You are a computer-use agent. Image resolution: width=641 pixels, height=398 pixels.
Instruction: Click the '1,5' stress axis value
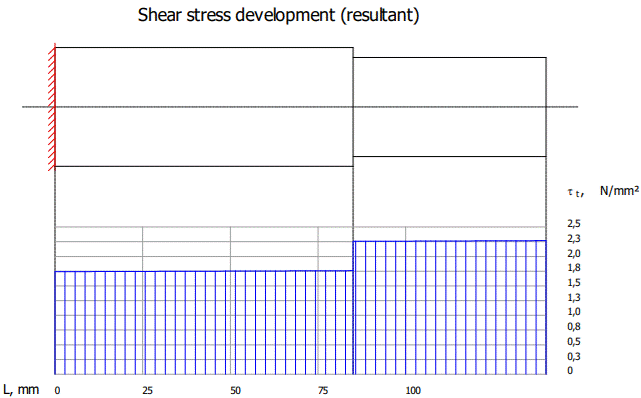pos(574,283)
